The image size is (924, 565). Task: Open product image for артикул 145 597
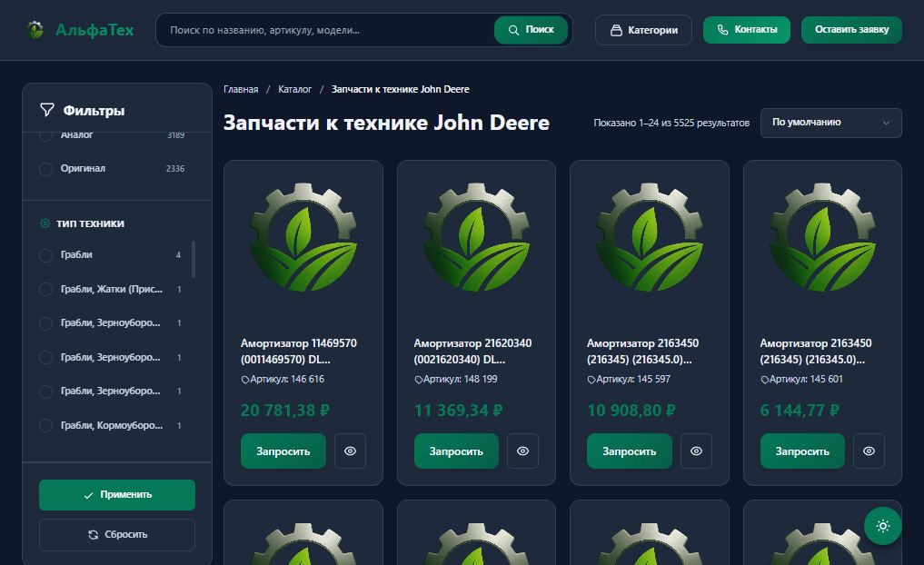650,237
